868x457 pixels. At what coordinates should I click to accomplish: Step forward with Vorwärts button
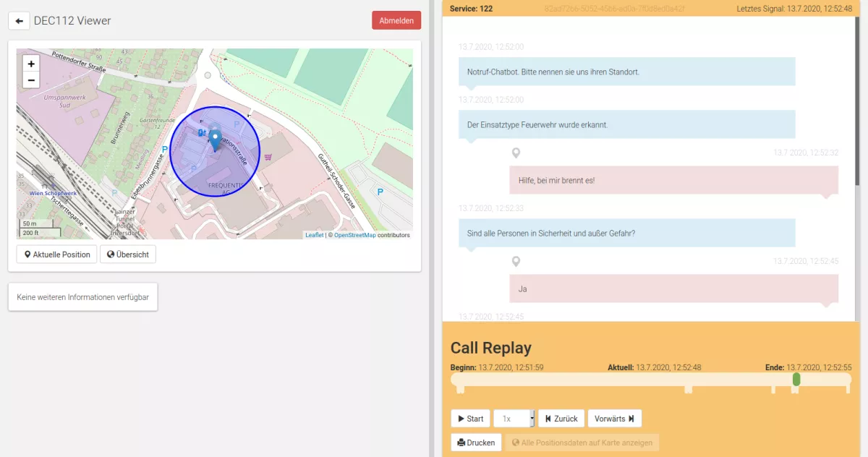614,419
